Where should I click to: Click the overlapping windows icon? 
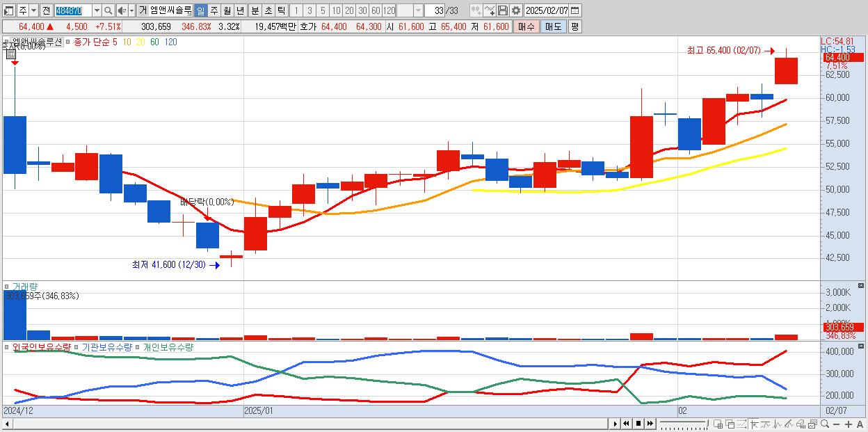(x=730, y=424)
